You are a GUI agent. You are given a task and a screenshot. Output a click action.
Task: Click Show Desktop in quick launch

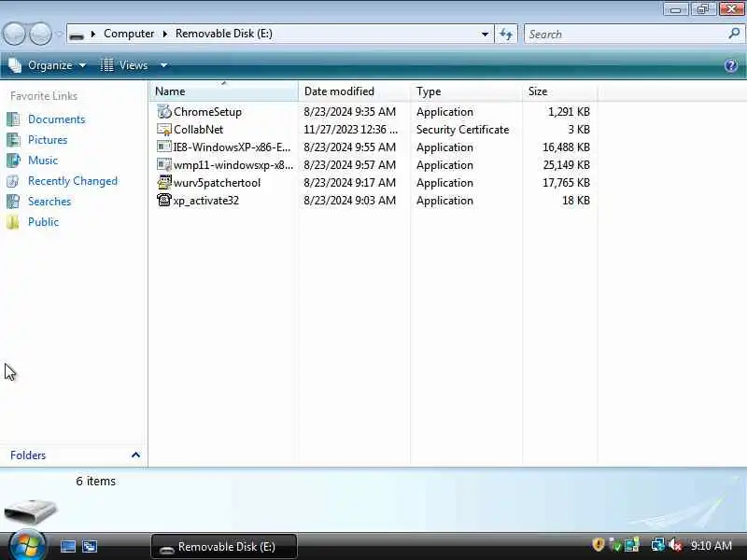click(67, 546)
